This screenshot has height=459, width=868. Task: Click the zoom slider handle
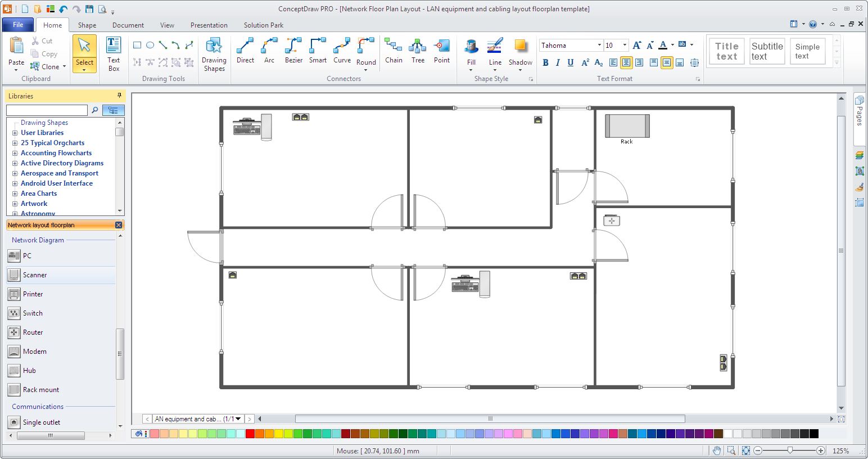point(790,450)
